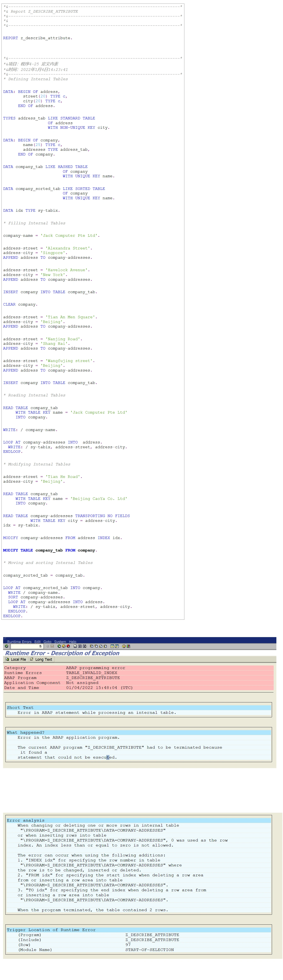
Task: Go to First Page icon
Action: tap(91, 646)
